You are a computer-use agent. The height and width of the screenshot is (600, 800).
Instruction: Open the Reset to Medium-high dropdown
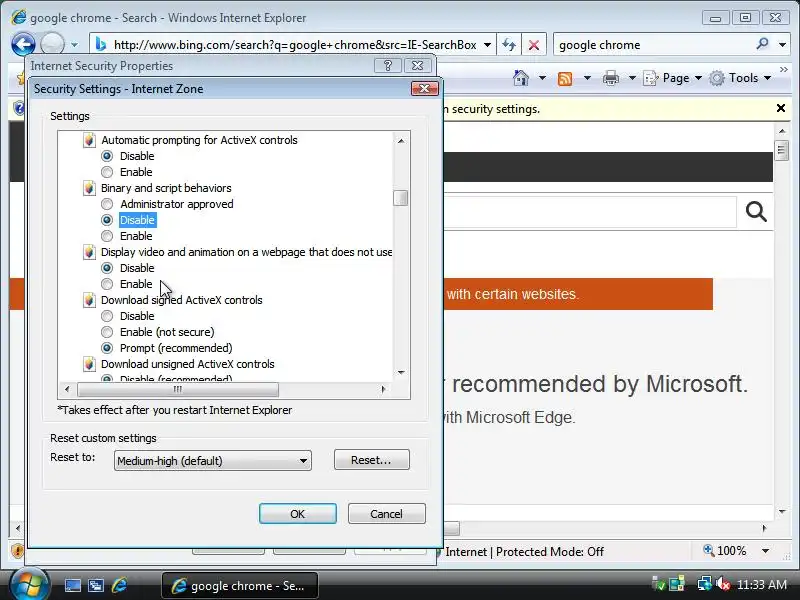pyautogui.click(x=213, y=461)
